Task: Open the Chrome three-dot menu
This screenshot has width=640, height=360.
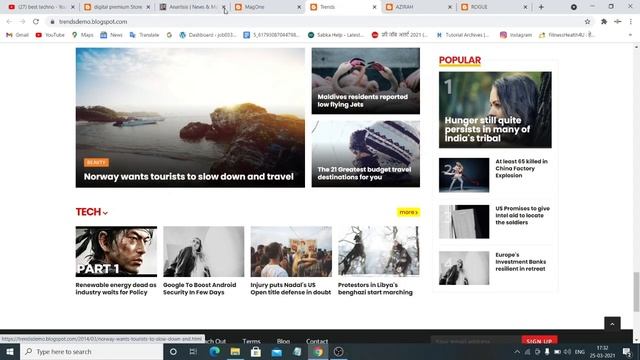Action: tap(631, 22)
